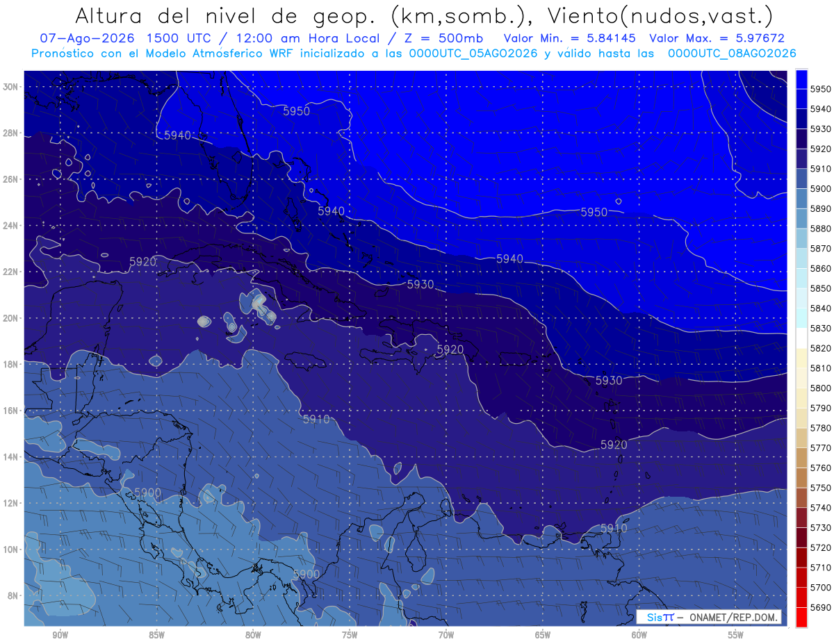Click the colorbar tick label "5870"
This screenshot has height=644, width=834.
[820, 249]
